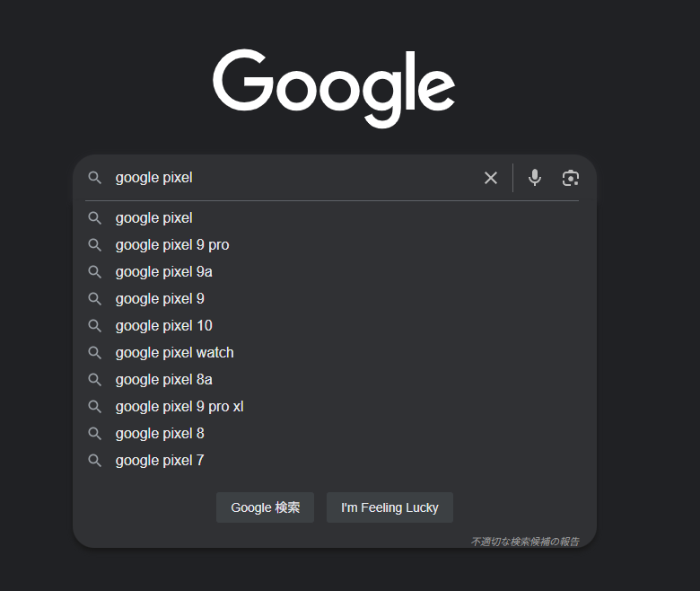
Task: Click magnifier icon beside google pixel 7
Action: click(94, 460)
